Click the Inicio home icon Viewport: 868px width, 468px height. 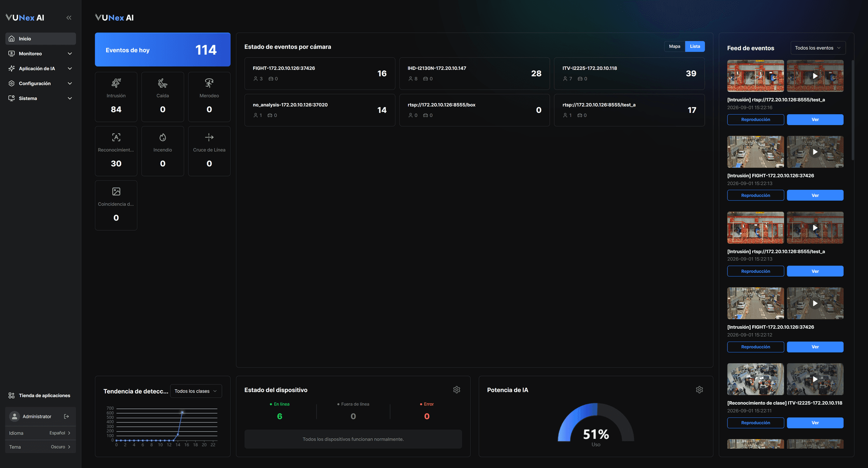(x=12, y=39)
